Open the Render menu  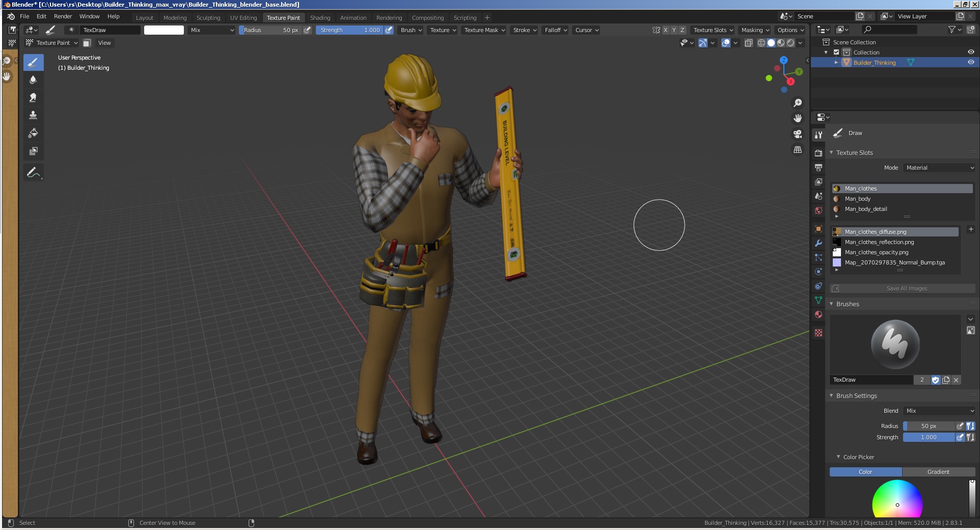point(63,16)
